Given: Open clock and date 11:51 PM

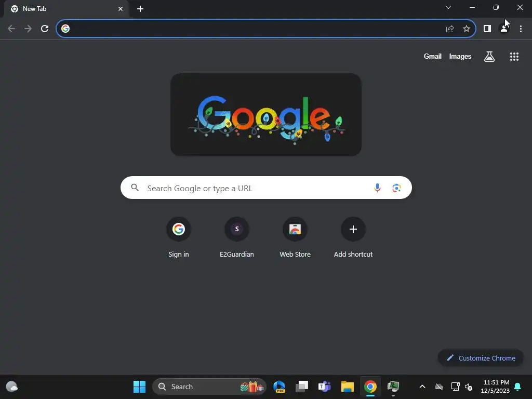Looking at the screenshot, I should pos(495,387).
